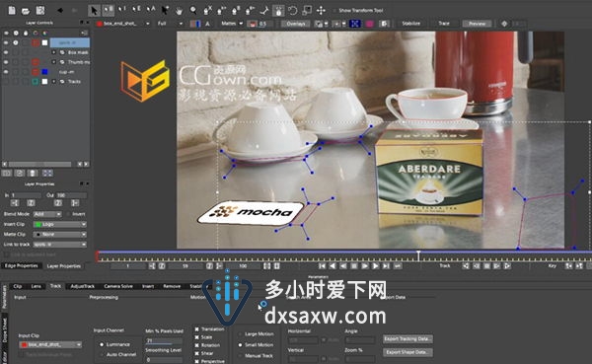Toggle the RGB channels view icon
Screen dimensions: 592x364
pos(195,24)
